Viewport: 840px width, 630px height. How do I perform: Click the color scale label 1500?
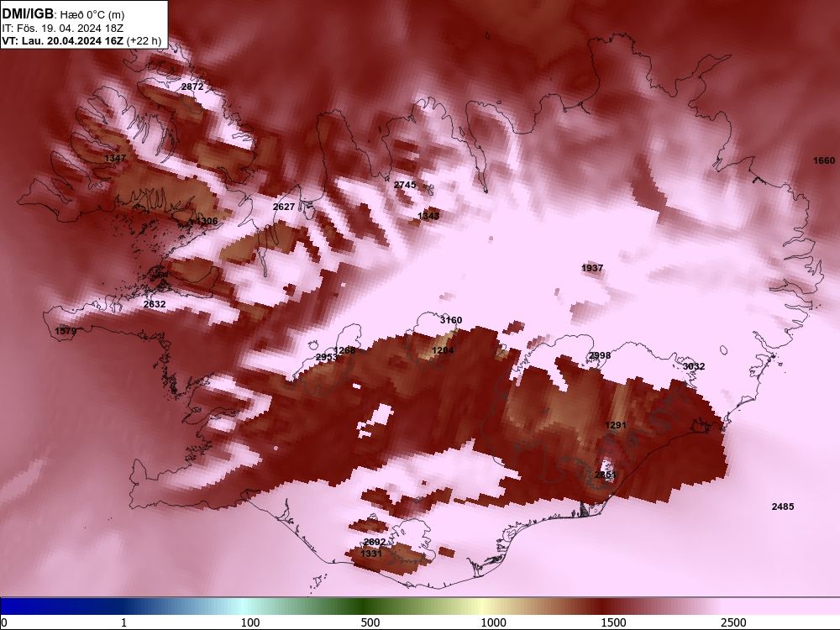(x=613, y=622)
